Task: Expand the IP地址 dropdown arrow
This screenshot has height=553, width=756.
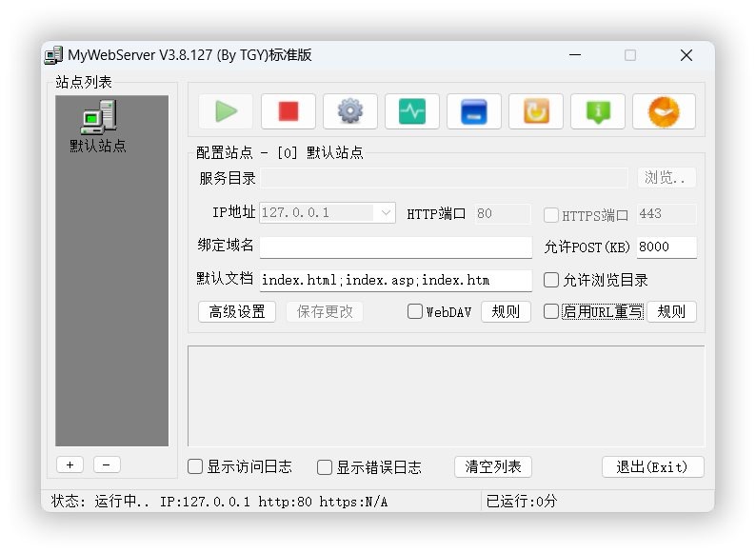Action: (x=386, y=212)
